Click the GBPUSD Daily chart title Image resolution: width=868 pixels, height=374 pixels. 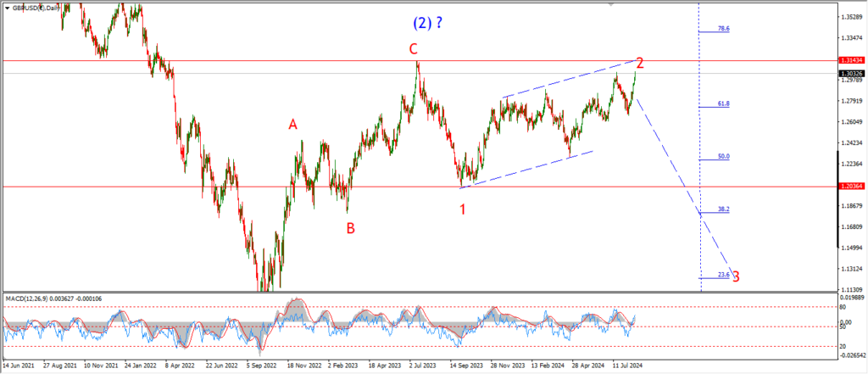31,6
